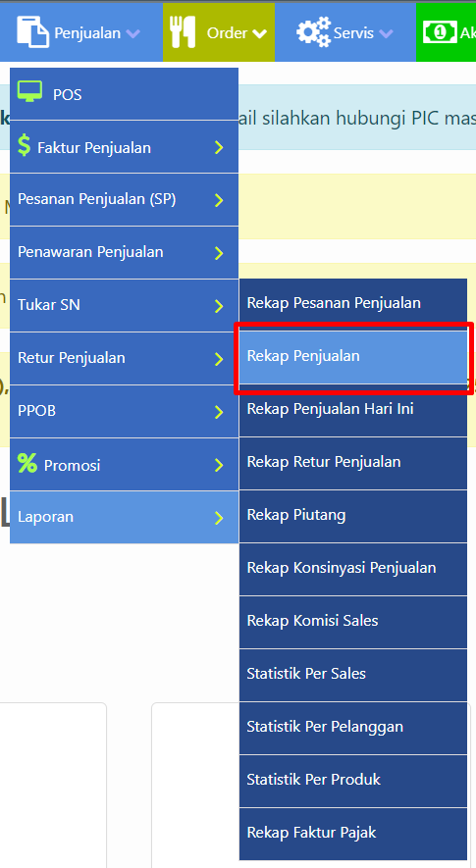Choose Statistik Per Pelanggan
The height and width of the screenshot is (868, 476).
pyautogui.click(x=353, y=728)
